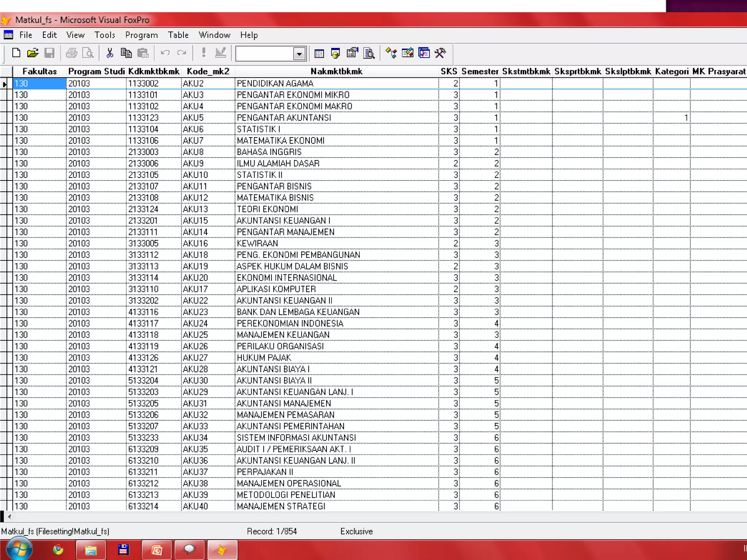Click the Windows Start button
The height and width of the screenshot is (560, 747).
(x=19, y=549)
